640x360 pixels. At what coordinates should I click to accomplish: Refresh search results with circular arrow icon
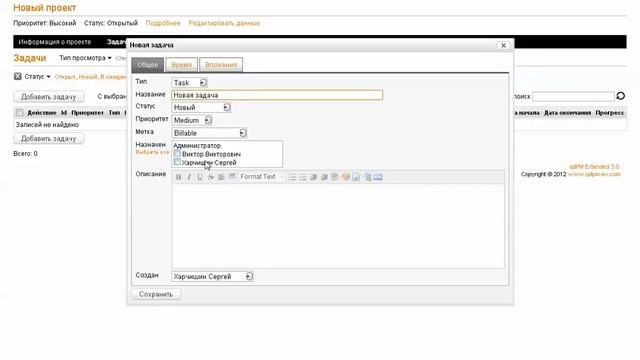point(620,96)
